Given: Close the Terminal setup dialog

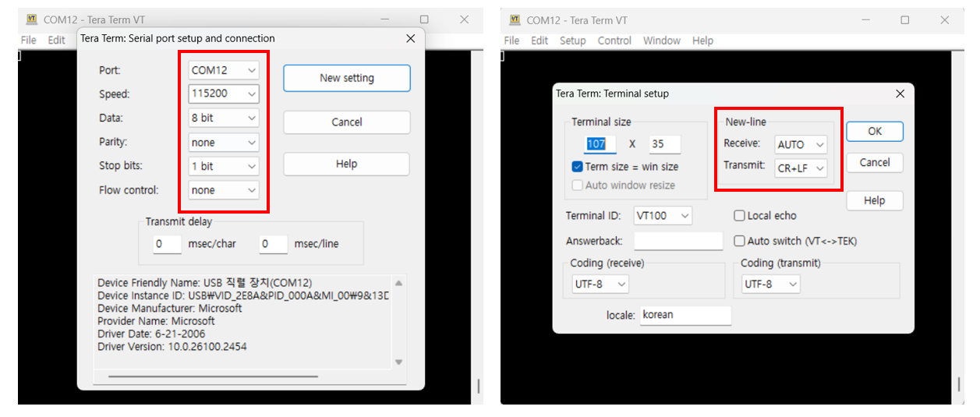Looking at the screenshot, I should point(900,94).
